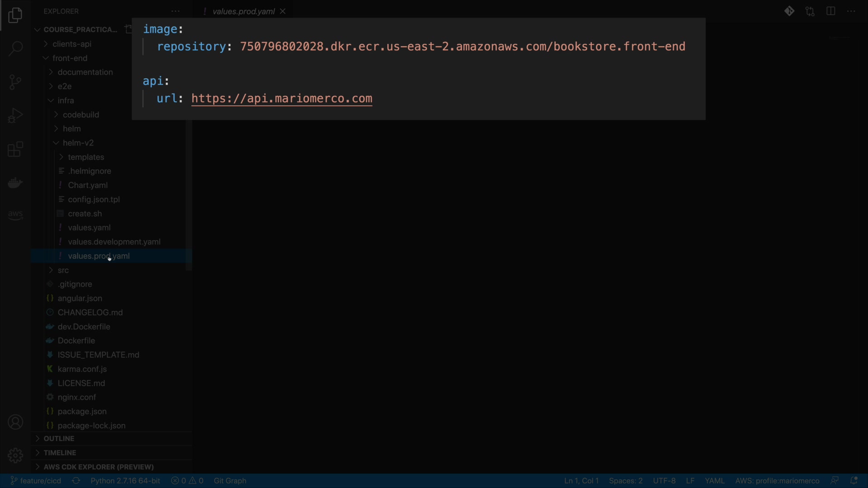Expand the templates folder

click(x=86, y=157)
